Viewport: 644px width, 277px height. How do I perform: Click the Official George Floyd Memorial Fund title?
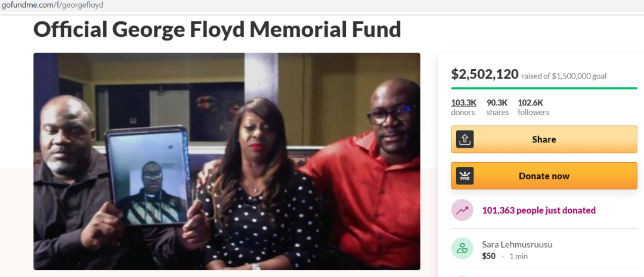coord(217,30)
